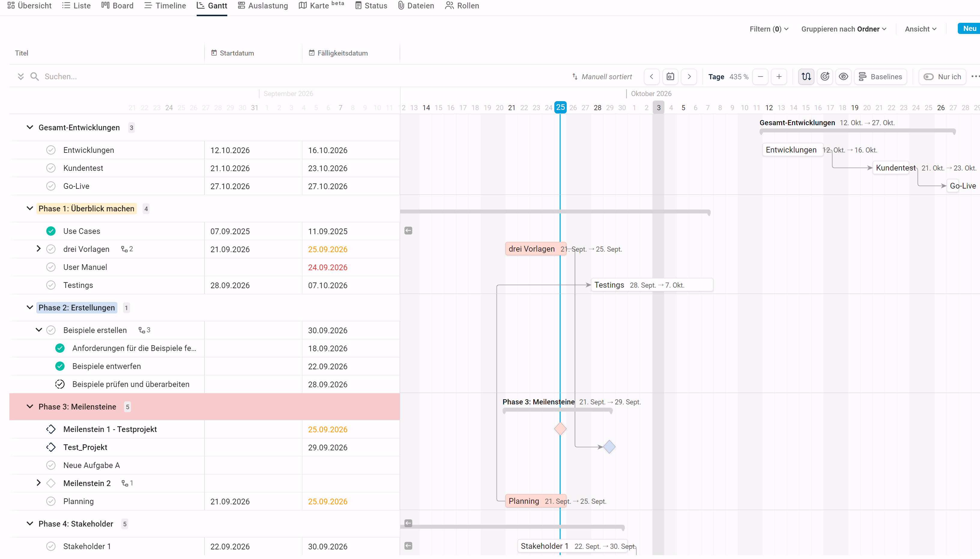Click the eye visibility options icon
This screenshot has width=980, height=559.
coord(843,76)
